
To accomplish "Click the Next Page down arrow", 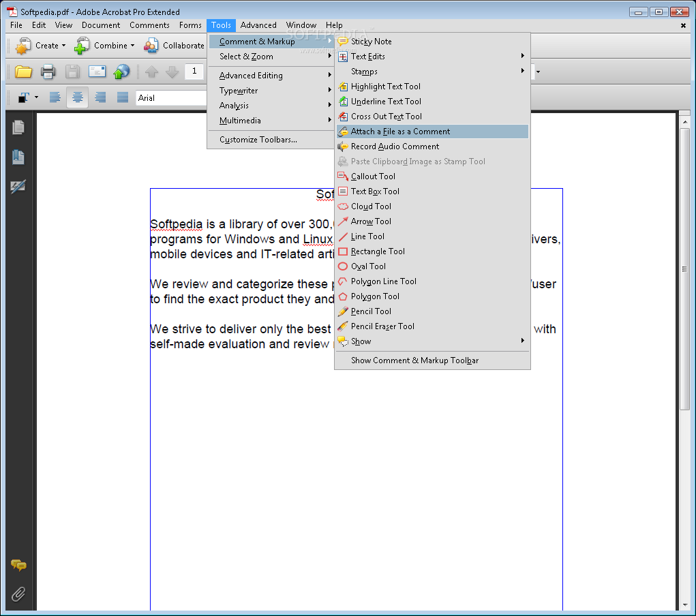I will 172,72.
